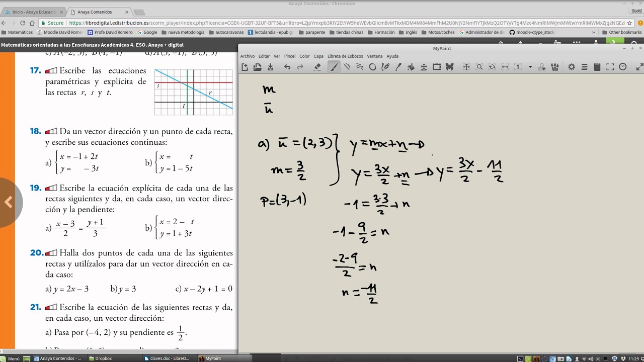Open the dropdown arrow beside the 1:1 zoom button
This screenshot has width=644, height=362.
click(530, 67)
